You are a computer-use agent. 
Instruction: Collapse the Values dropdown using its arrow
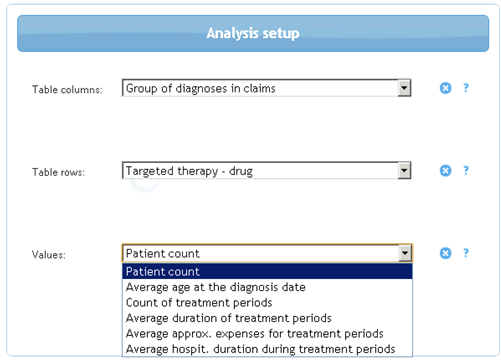405,253
